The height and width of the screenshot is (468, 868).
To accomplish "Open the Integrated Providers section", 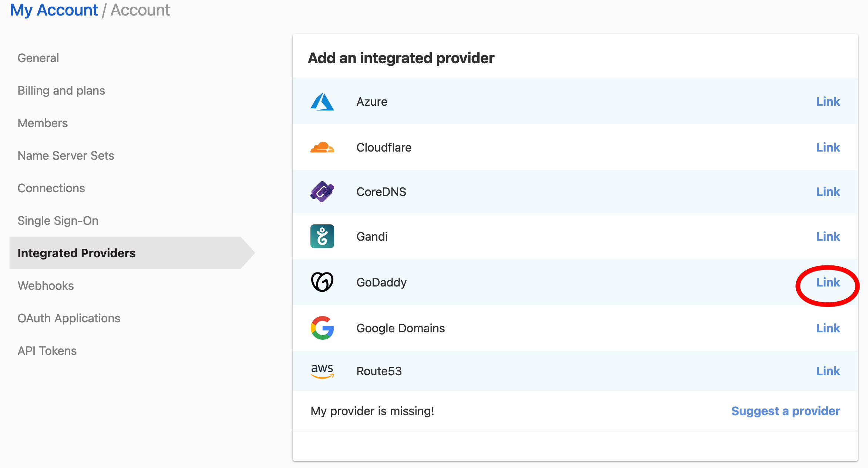I will coord(76,253).
